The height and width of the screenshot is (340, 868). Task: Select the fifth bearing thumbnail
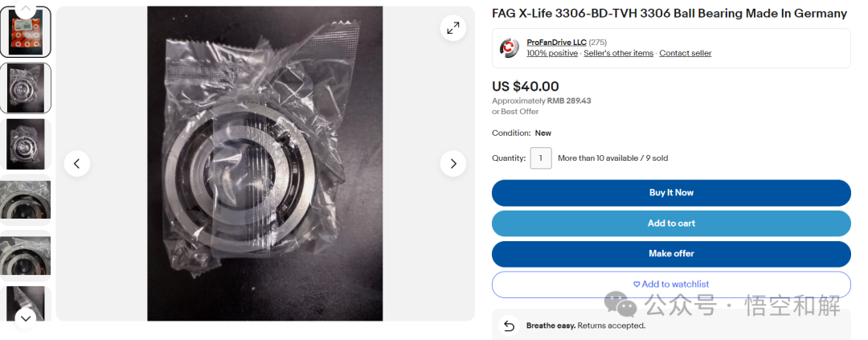[x=25, y=255]
